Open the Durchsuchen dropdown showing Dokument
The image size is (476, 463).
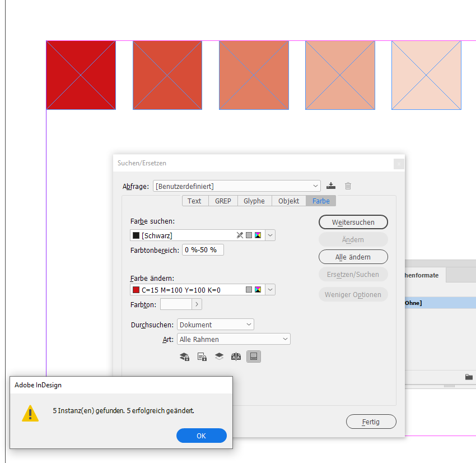(x=215, y=324)
